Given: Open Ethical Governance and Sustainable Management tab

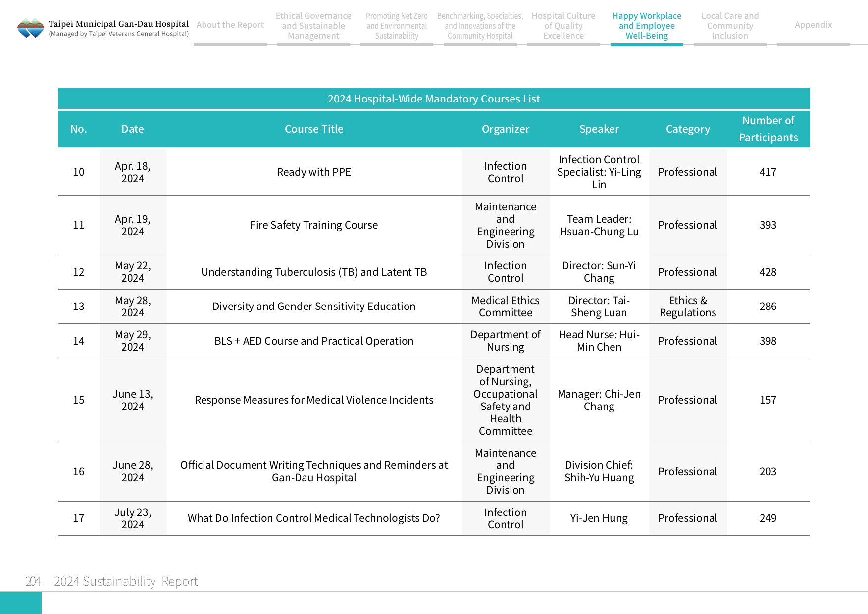Looking at the screenshot, I should click(x=313, y=26).
